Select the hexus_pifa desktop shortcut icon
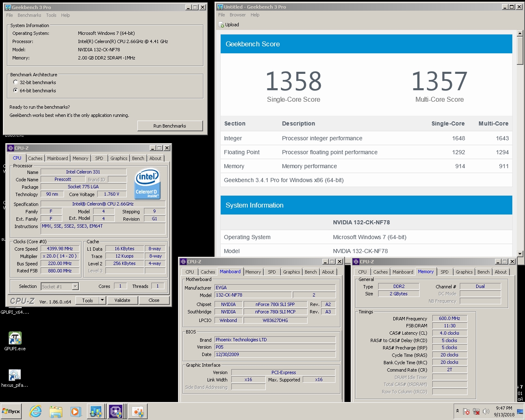525x420 pixels. (15, 375)
